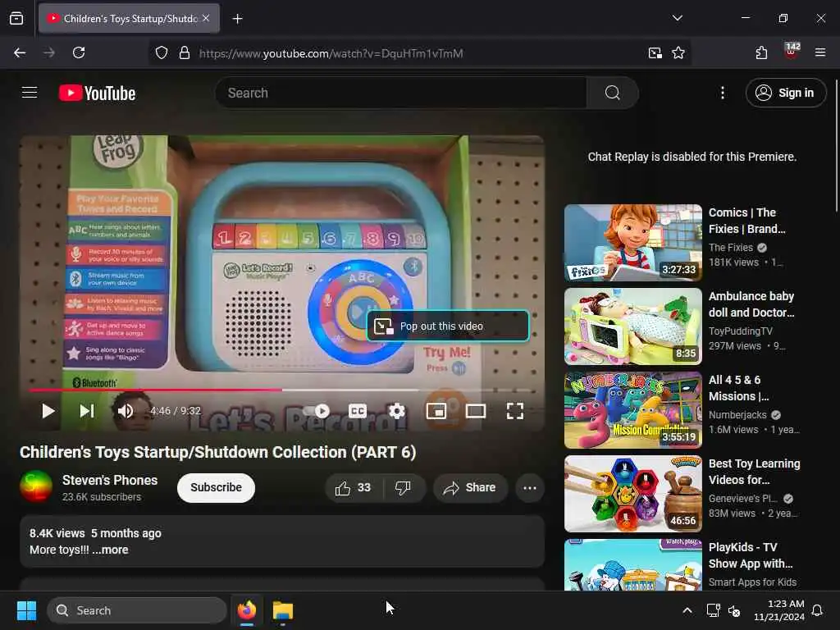Turn on closed captions
840x630 pixels.
358,411
